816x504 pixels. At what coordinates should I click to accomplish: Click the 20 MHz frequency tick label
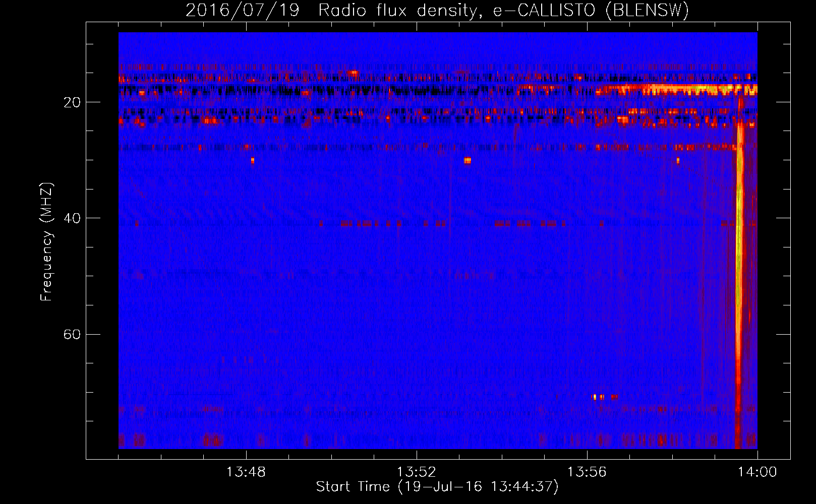click(x=72, y=102)
